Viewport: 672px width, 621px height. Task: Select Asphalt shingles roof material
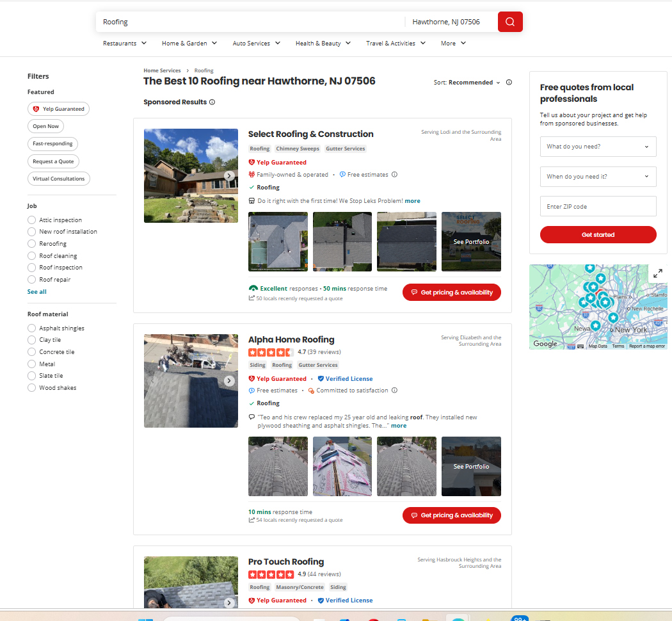(x=32, y=328)
